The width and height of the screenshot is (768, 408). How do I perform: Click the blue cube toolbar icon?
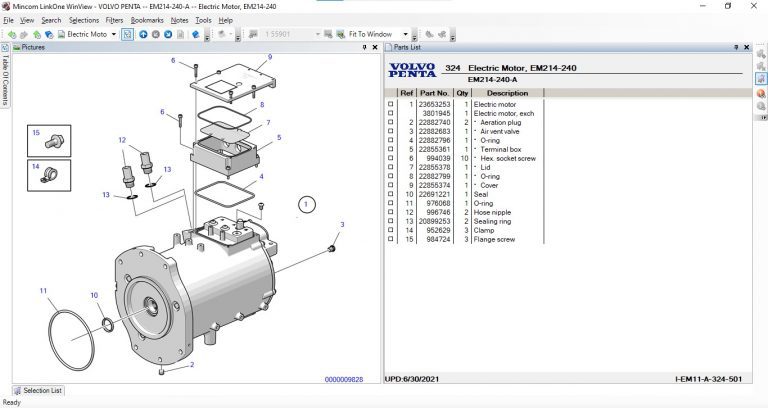click(195, 34)
